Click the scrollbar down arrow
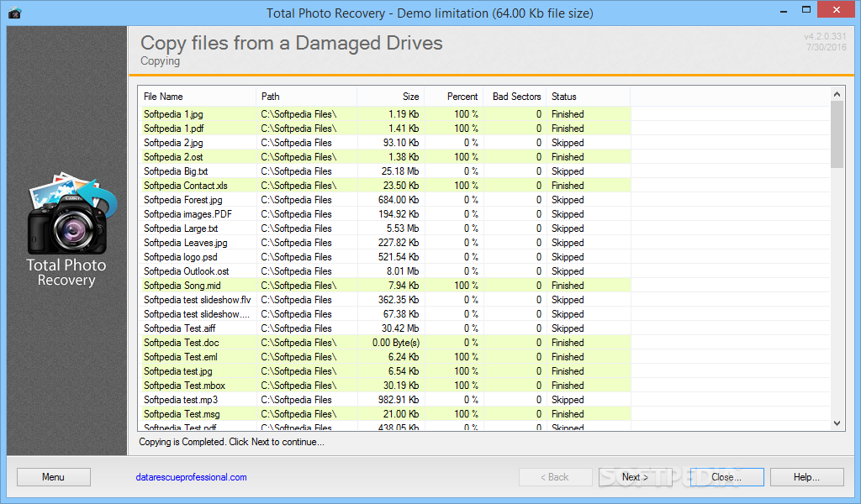 [837, 423]
